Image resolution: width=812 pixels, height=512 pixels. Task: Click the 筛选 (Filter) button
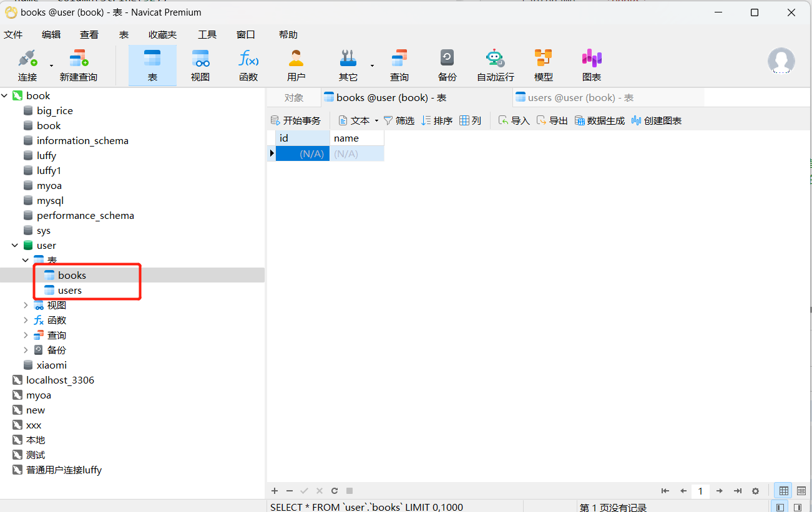click(x=399, y=121)
